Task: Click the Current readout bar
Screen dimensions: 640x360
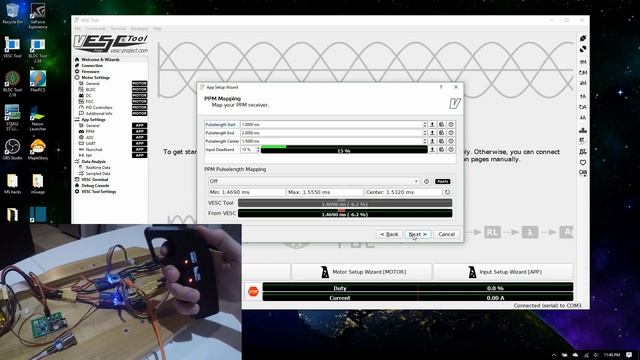Action: pos(418,298)
